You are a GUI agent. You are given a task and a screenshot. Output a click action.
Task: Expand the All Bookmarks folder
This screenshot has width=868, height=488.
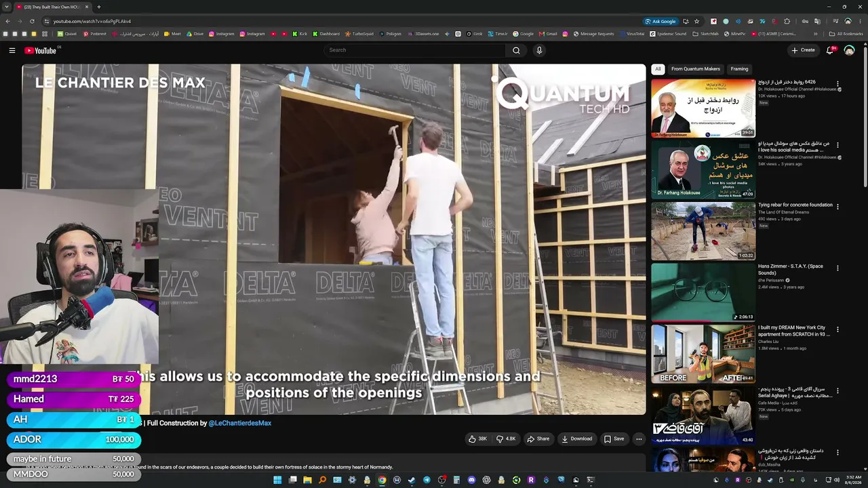pos(846,34)
